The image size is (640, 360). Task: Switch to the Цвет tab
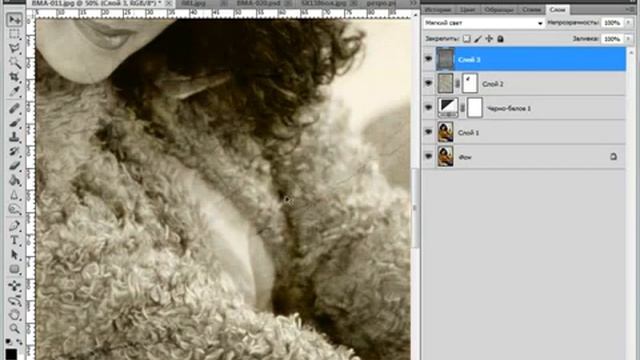point(467,9)
